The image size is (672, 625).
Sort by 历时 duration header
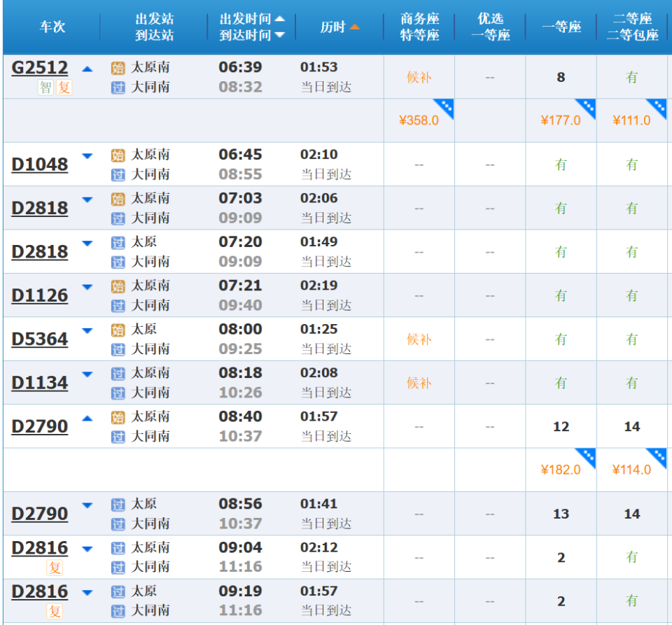(340, 27)
